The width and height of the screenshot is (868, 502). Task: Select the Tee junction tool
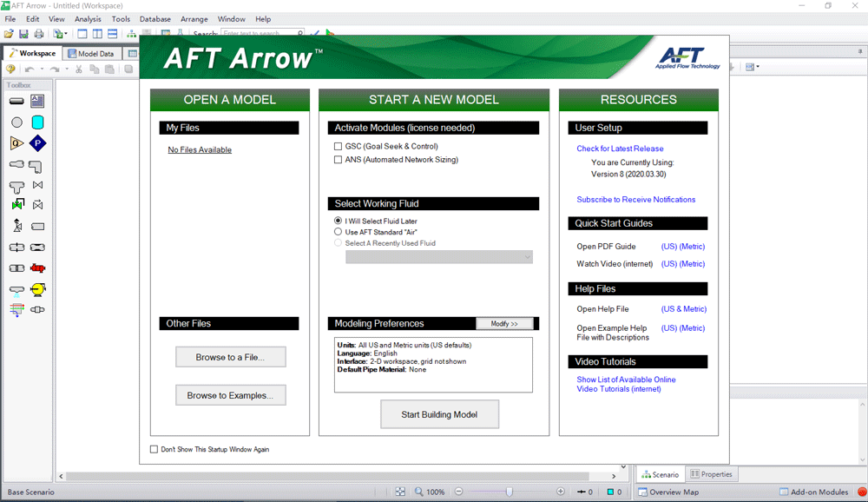point(16,186)
